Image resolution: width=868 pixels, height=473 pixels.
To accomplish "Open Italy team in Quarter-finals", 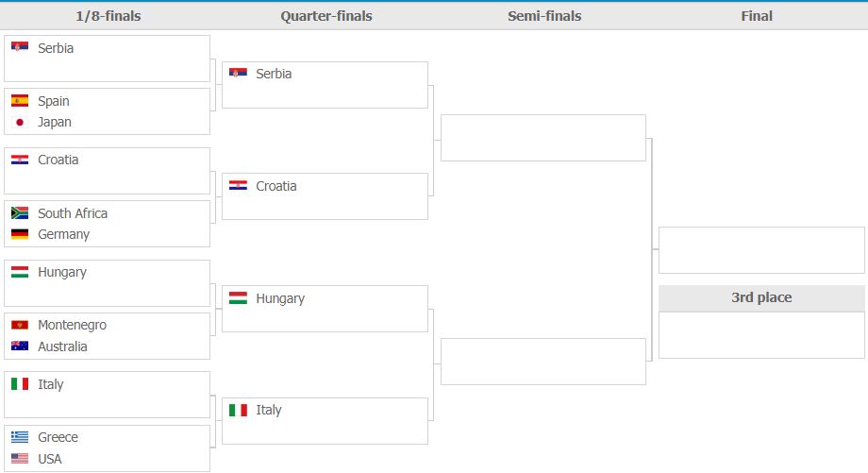I will click(269, 410).
